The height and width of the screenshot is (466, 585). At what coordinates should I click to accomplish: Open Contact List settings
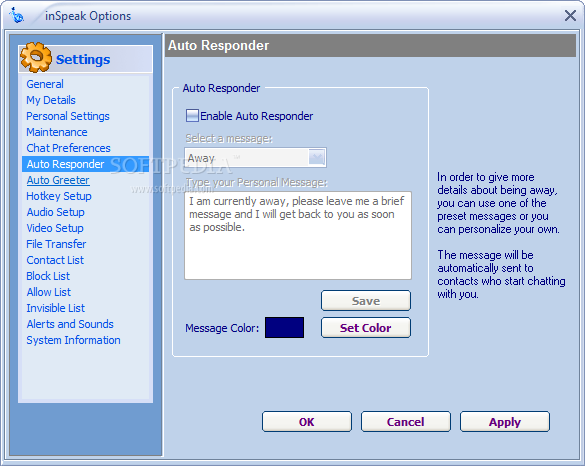pyautogui.click(x=55, y=260)
